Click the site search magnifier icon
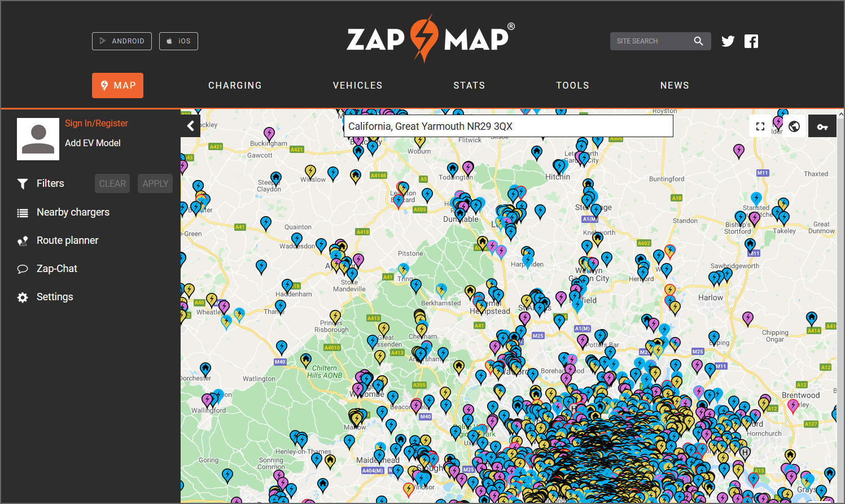 pyautogui.click(x=698, y=41)
